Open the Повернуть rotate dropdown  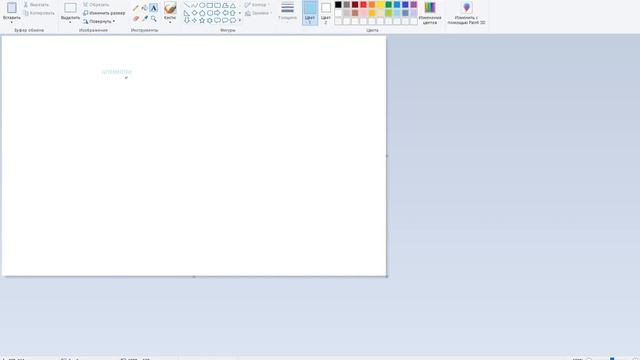pyautogui.click(x=99, y=21)
